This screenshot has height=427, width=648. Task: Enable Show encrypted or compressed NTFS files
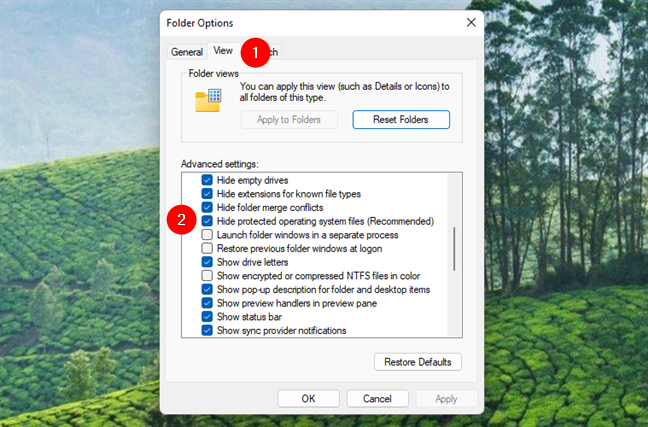207,276
